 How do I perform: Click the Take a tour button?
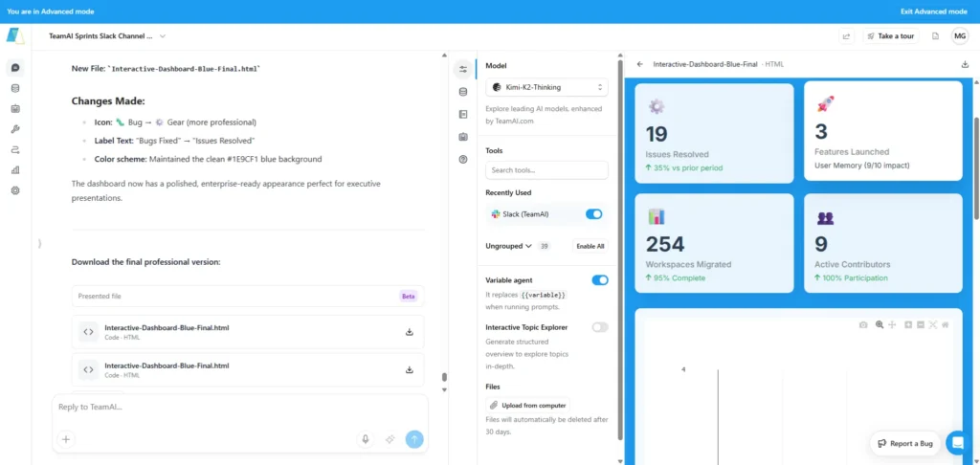pyautogui.click(x=890, y=36)
